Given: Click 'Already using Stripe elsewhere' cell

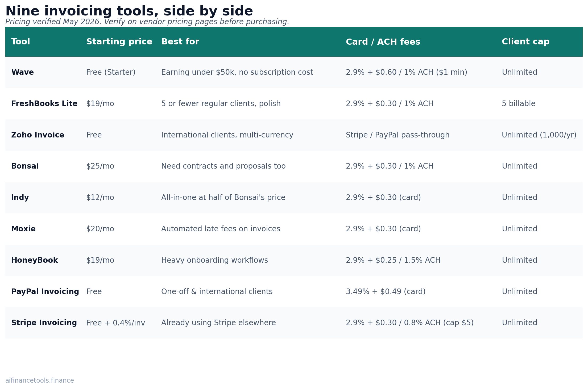Looking at the screenshot, I should point(218,323).
